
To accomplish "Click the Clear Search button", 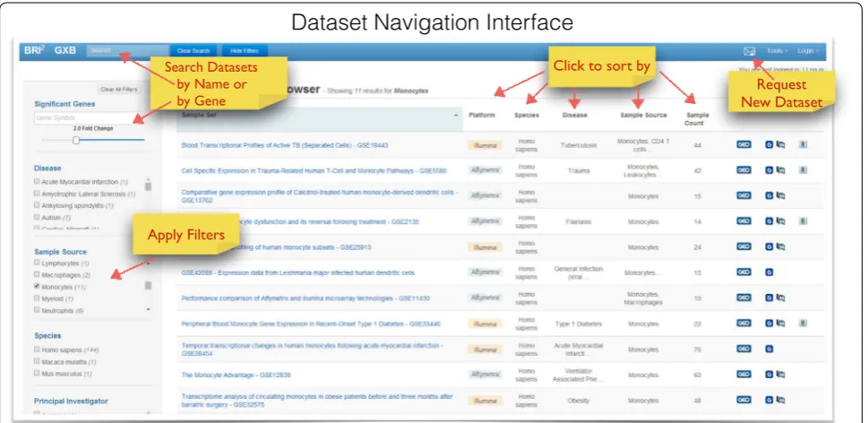I will 193,51.
